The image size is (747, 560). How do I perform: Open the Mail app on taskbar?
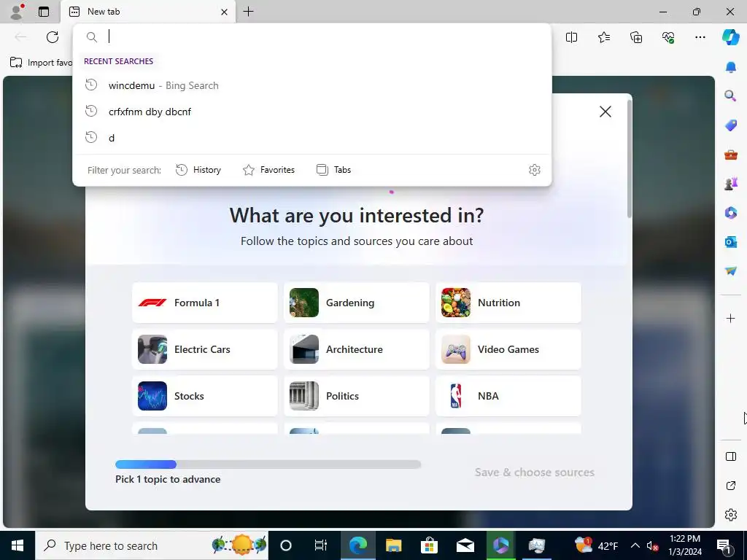[465, 545]
